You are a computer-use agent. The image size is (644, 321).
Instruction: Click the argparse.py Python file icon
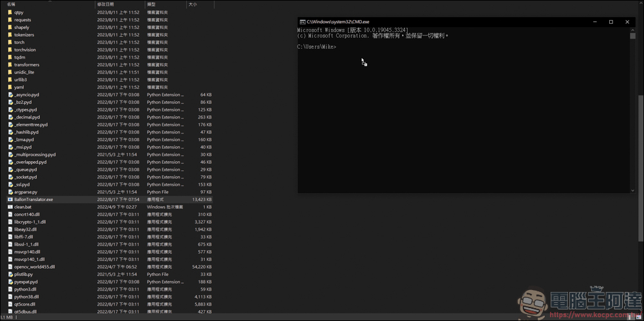pyautogui.click(x=10, y=192)
